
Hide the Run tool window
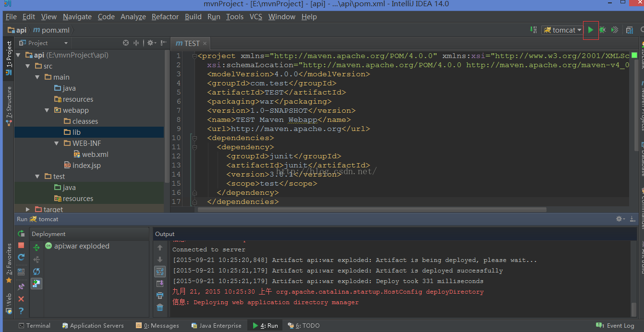click(632, 219)
